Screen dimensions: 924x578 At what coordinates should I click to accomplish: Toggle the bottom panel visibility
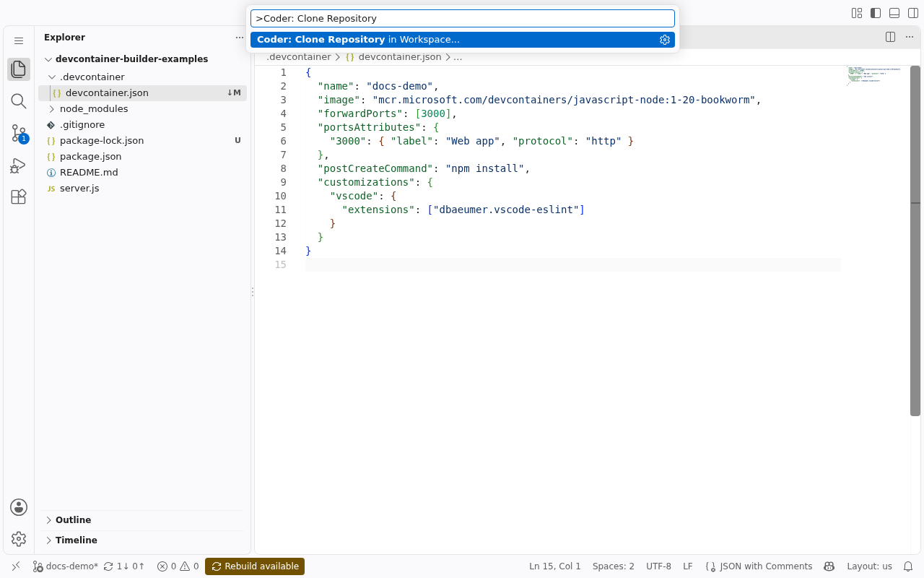point(894,13)
